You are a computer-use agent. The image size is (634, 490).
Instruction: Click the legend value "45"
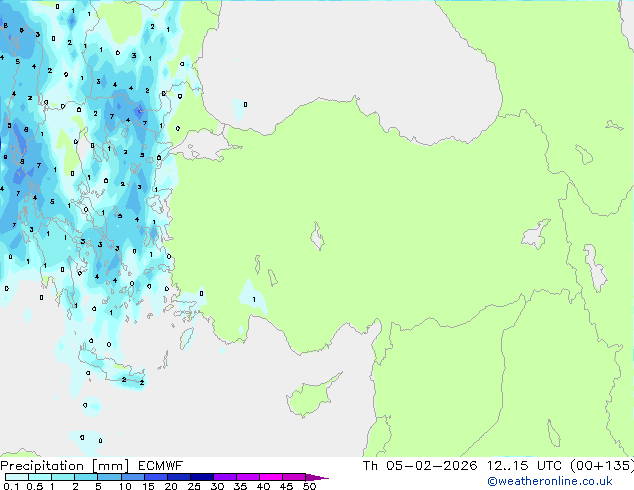pyautogui.click(x=286, y=486)
